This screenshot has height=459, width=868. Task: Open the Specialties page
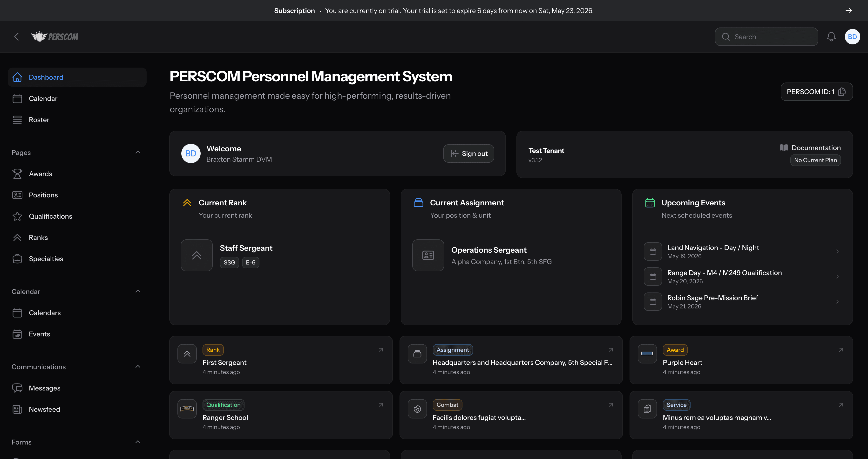(77, 259)
